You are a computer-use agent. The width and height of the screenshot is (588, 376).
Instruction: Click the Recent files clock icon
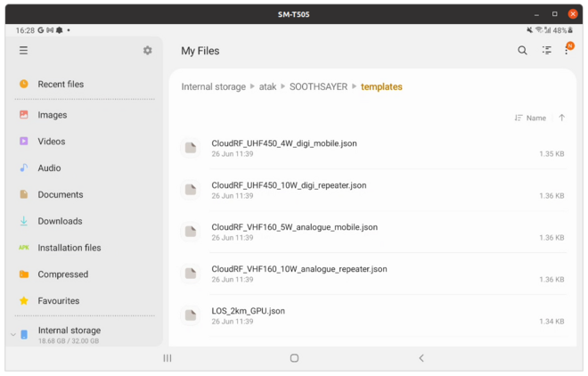point(24,84)
